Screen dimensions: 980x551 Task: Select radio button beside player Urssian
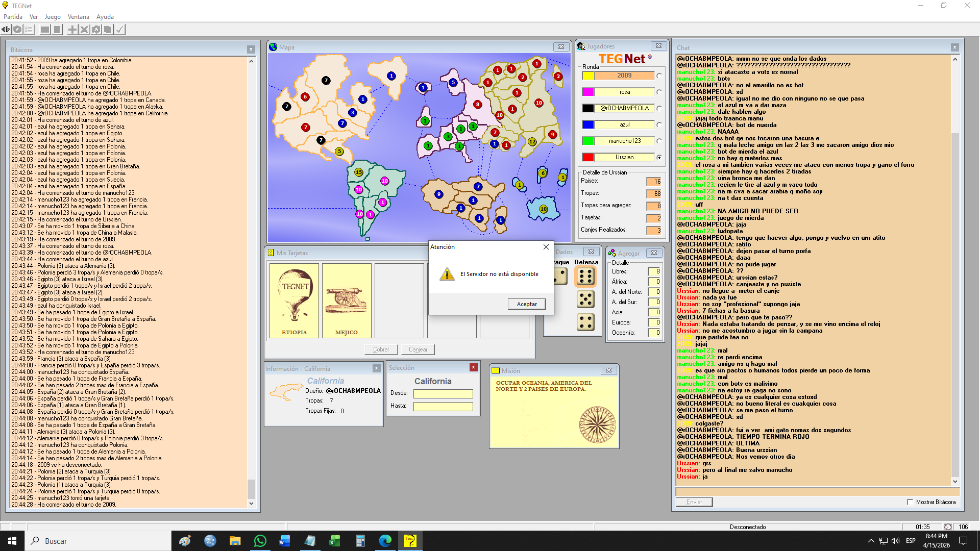659,158
